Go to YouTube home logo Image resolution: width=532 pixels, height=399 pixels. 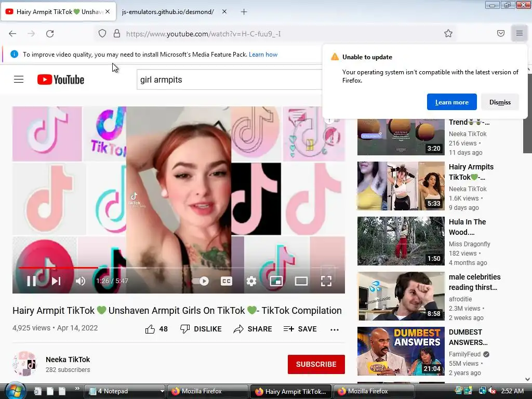coord(61,79)
